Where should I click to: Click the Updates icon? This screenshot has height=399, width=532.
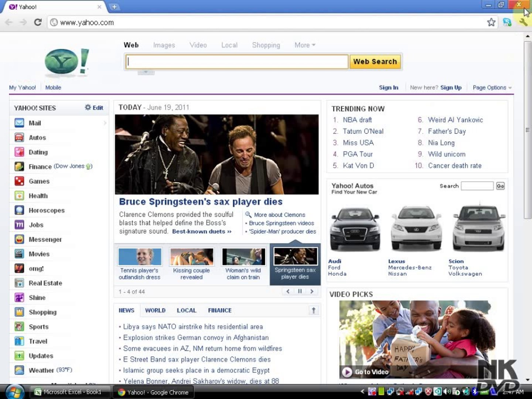(19, 356)
